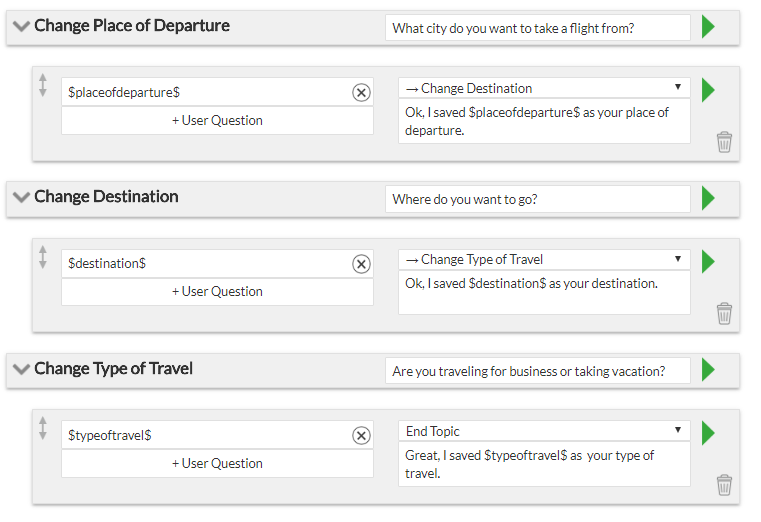Edit the 'Where do you want to go?' field
Image resolution: width=761 pixels, height=522 pixels.
pos(538,199)
